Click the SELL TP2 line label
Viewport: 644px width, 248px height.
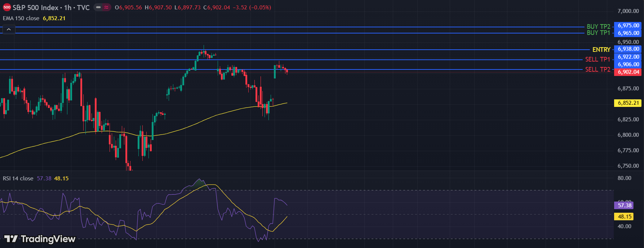pyautogui.click(x=598, y=69)
